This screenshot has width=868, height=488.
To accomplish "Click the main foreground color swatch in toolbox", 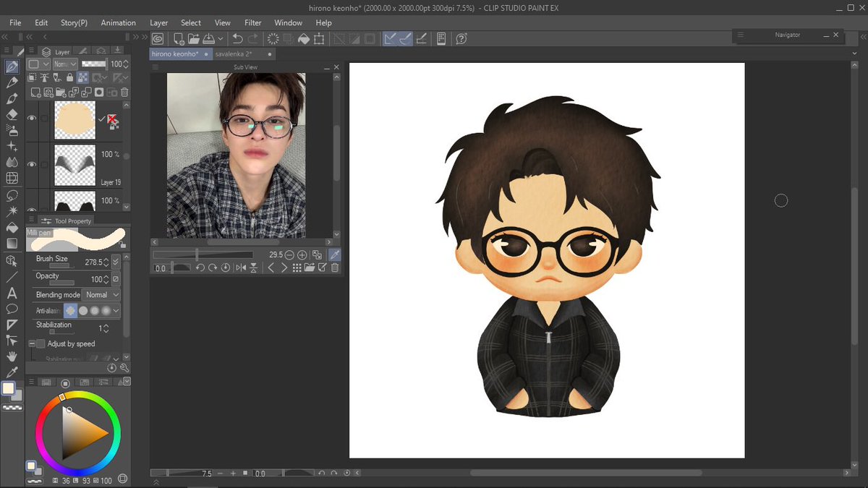I will click(x=9, y=388).
